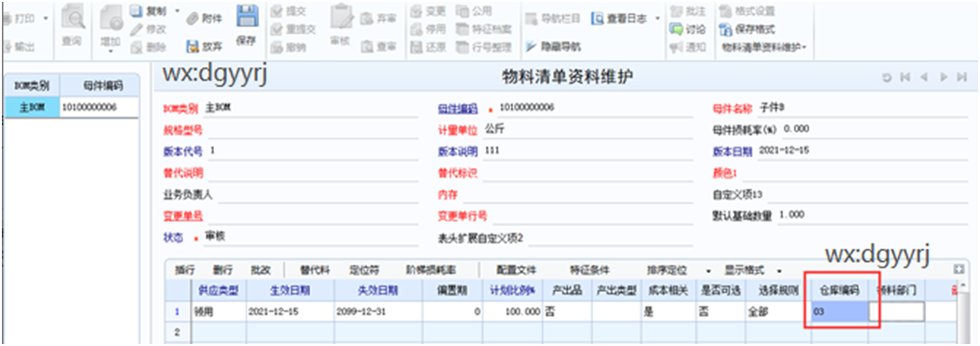The width and height of the screenshot is (980, 346).
Task: Maximize the detail grid with the expand icon
Action: tap(959, 269)
